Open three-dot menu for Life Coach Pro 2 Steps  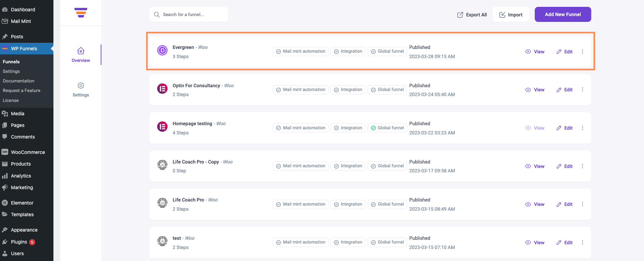[x=582, y=204]
